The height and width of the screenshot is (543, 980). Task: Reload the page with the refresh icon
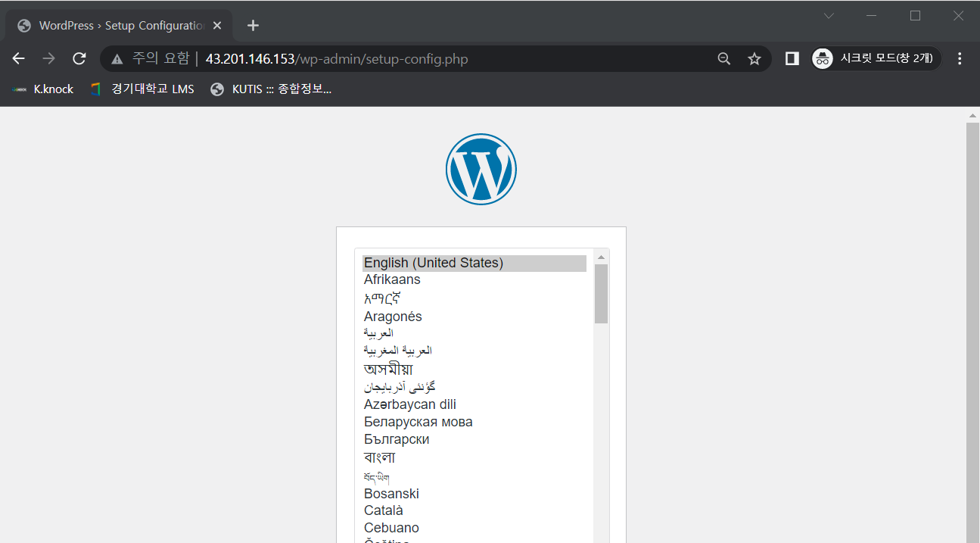pyautogui.click(x=79, y=58)
